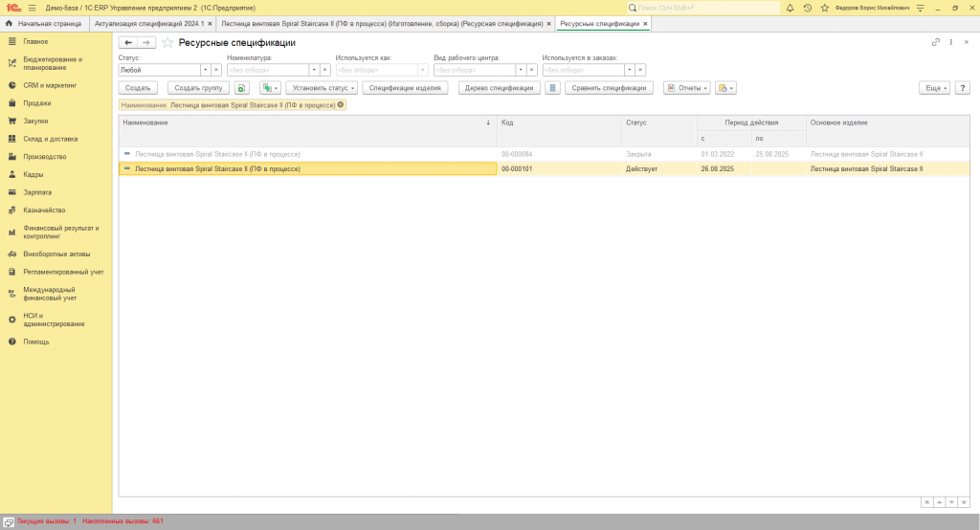Open service settings menu icon
980x530 pixels.
tap(920, 8)
